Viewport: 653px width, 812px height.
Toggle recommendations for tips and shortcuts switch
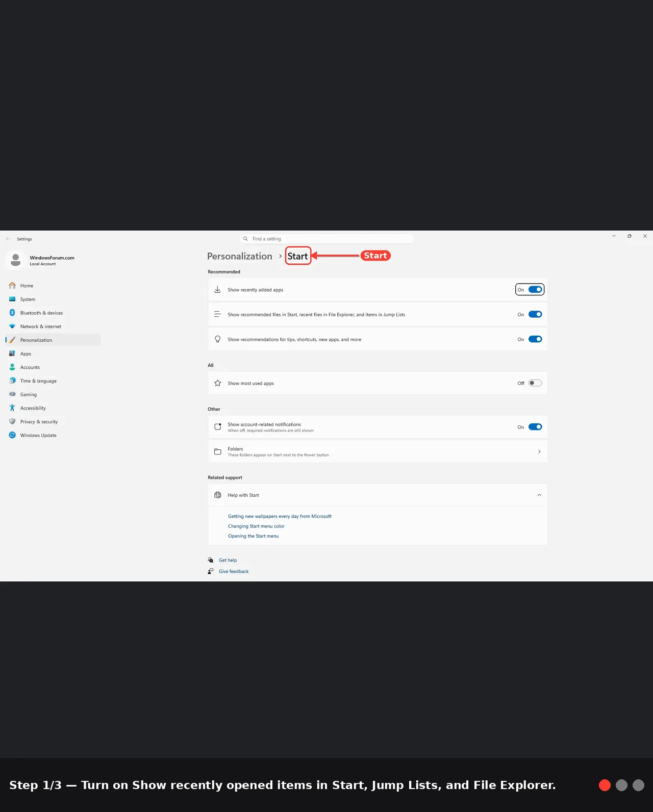click(535, 339)
